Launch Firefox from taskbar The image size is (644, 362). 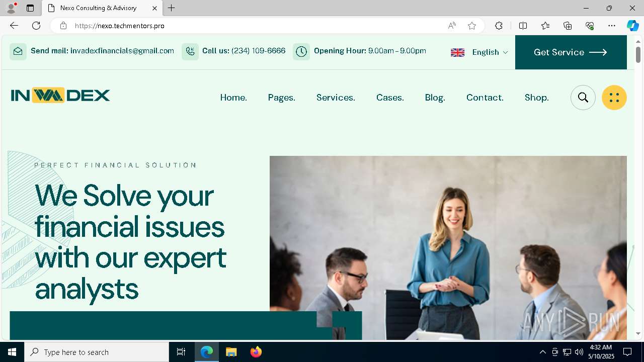(256, 352)
